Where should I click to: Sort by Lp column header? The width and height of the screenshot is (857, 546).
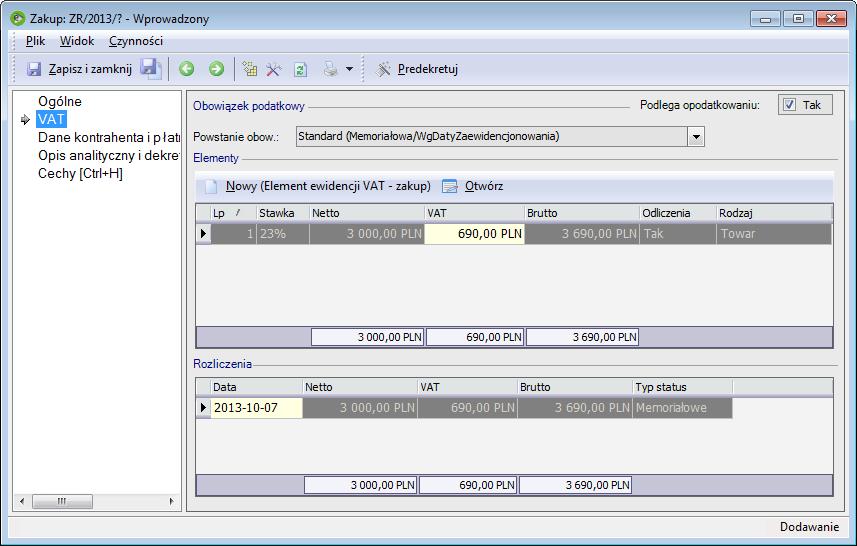click(x=233, y=213)
